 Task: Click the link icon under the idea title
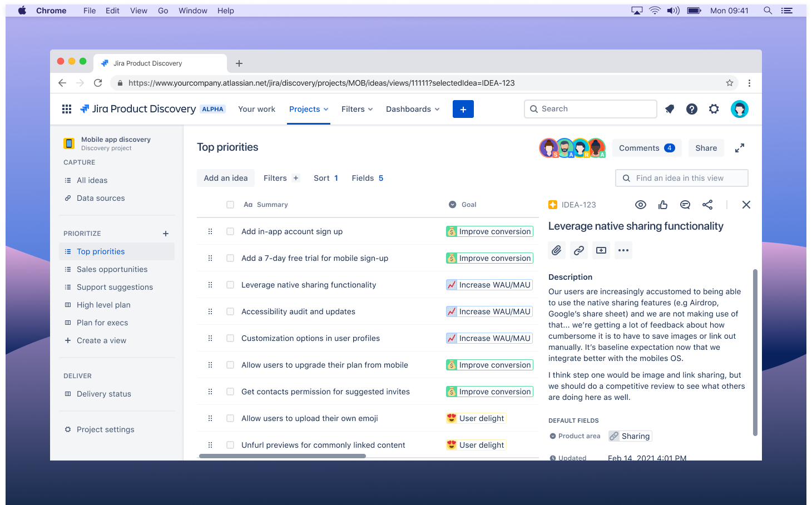coord(579,250)
